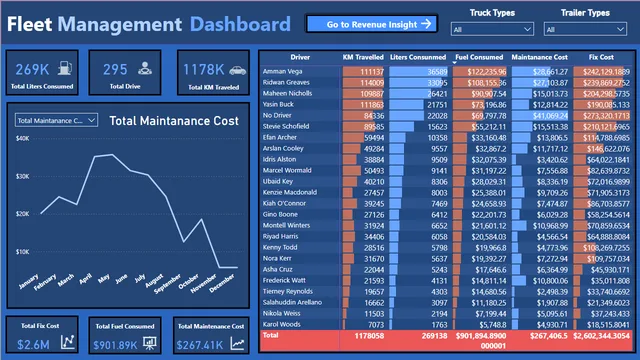Click the $2.6M Total Fix Cost value
The width and height of the screenshot is (640, 360).
[33, 344]
